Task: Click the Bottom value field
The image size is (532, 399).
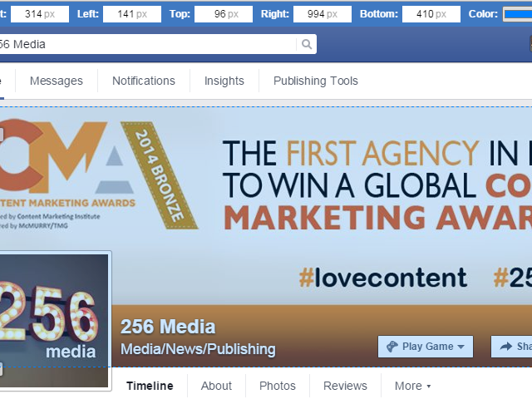Action: (431, 14)
